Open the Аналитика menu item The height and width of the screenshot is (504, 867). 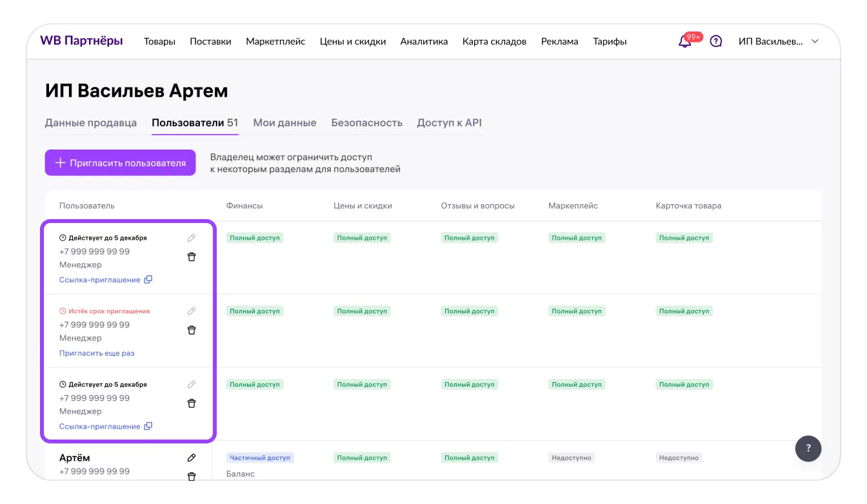(x=424, y=41)
